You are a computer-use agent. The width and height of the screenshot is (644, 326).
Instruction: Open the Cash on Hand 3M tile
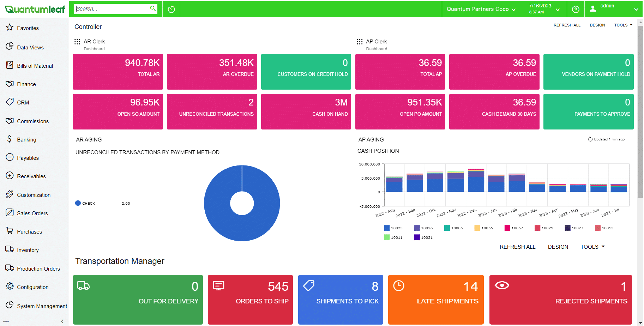click(306, 111)
